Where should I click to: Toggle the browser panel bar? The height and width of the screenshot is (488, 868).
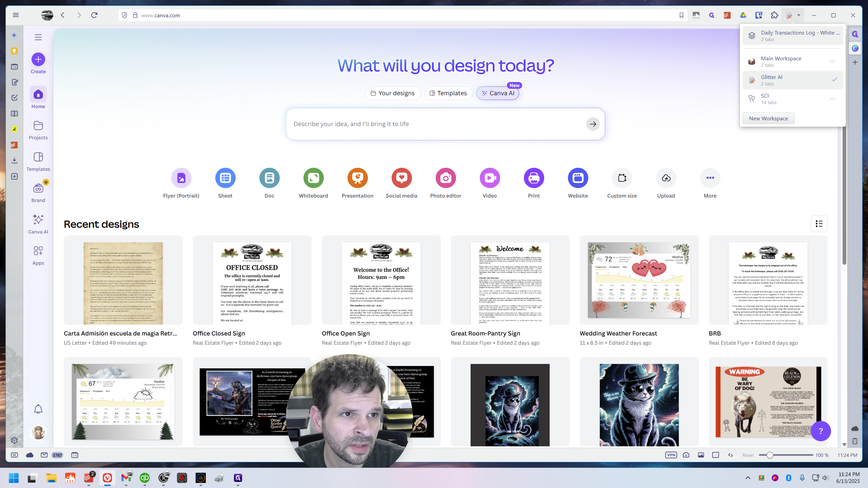tap(14, 455)
